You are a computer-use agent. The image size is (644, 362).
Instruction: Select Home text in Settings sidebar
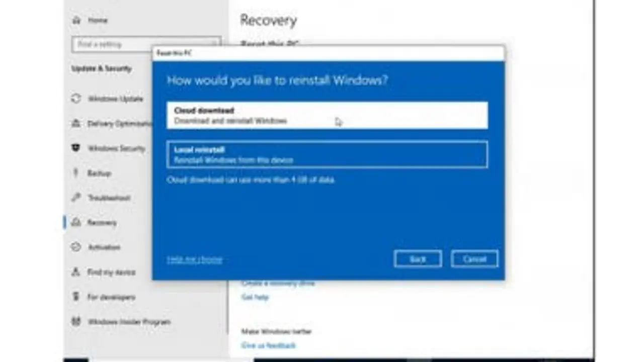coord(98,20)
